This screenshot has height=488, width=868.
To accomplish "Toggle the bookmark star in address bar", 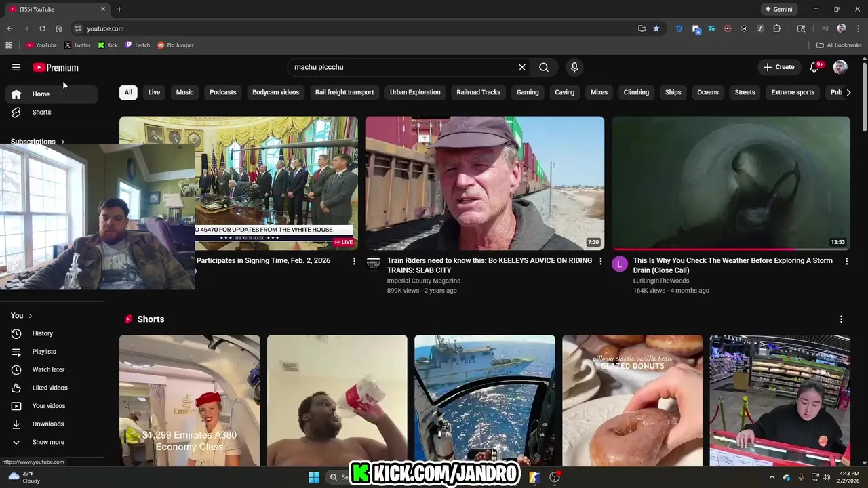I will [x=656, y=28].
